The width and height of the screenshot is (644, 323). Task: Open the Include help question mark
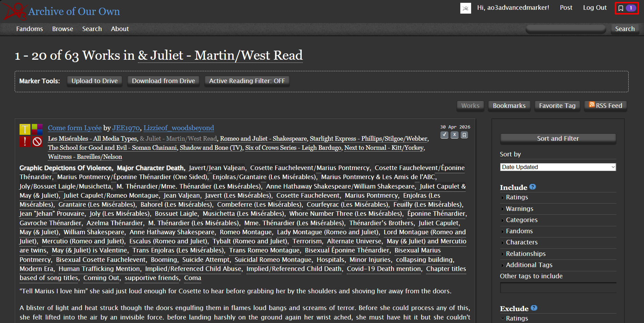(533, 187)
